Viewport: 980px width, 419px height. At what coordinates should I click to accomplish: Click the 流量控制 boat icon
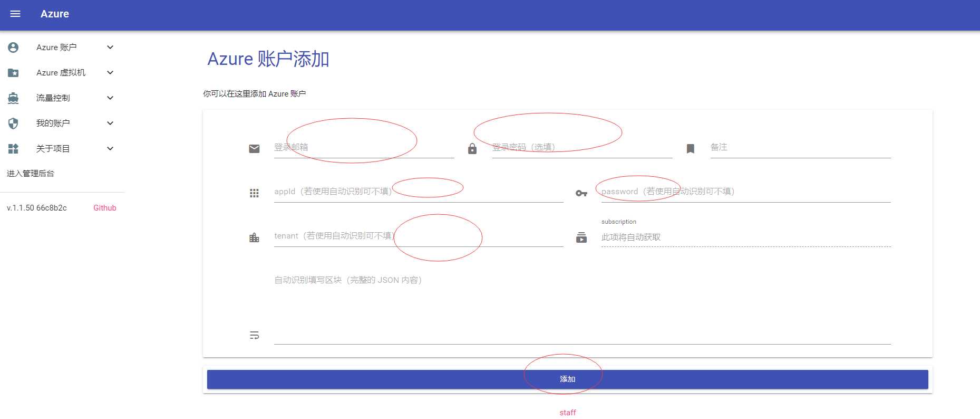(x=13, y=98)
